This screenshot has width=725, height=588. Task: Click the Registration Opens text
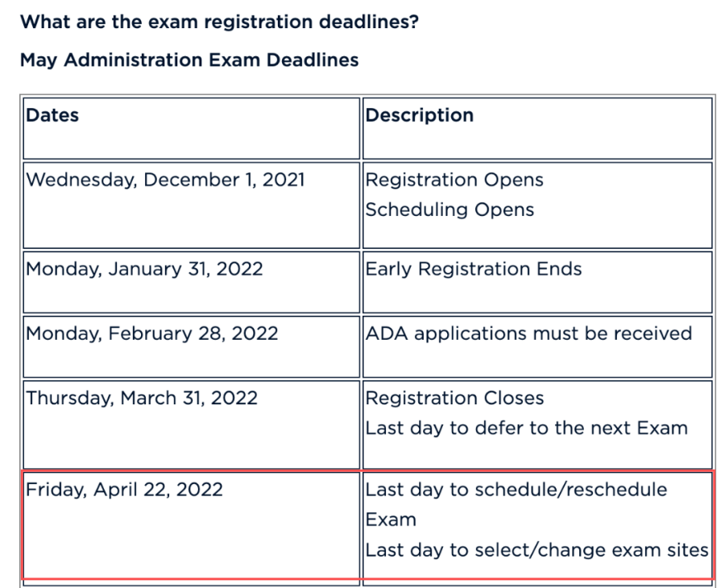coord(454,180)
